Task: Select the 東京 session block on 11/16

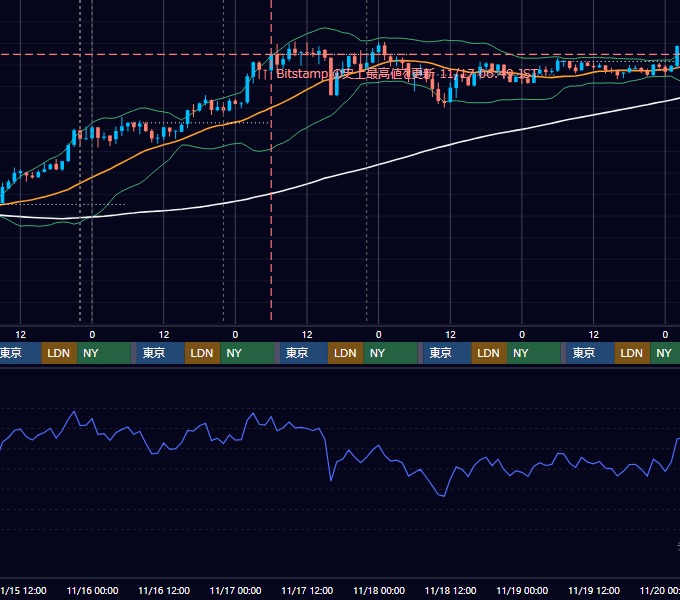Action: coord(160,353)
